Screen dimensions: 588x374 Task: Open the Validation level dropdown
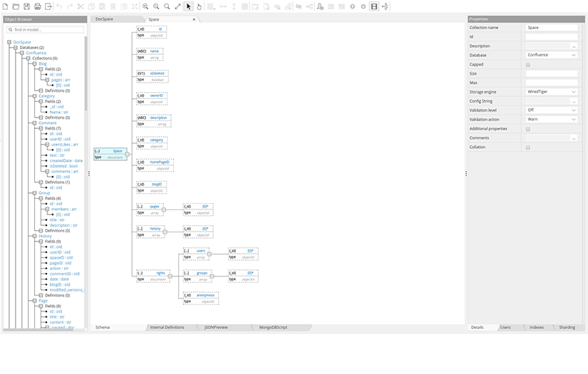pyautogui.click(x=551, y=110)
